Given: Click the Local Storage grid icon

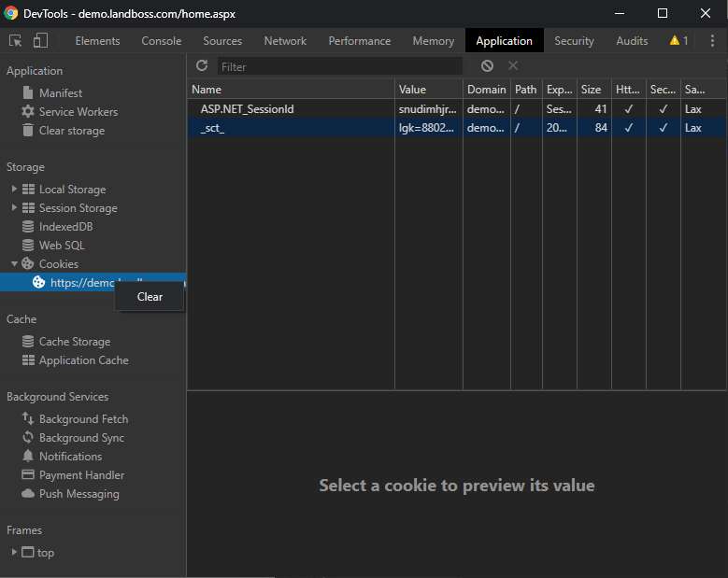Looking at the screenshot, I should pyautogui.click(x=28, y=190).
